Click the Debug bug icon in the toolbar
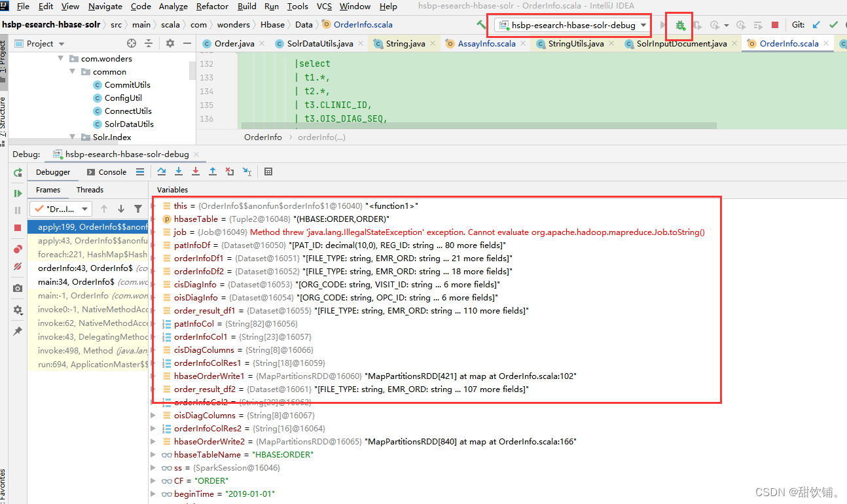 680,25
